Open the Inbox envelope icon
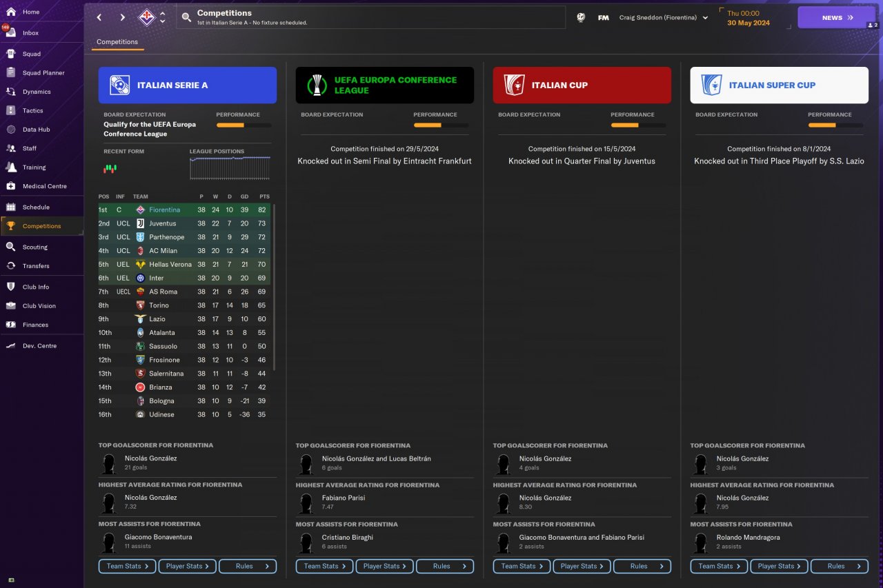883x588 pixels. tap(10, 32)
